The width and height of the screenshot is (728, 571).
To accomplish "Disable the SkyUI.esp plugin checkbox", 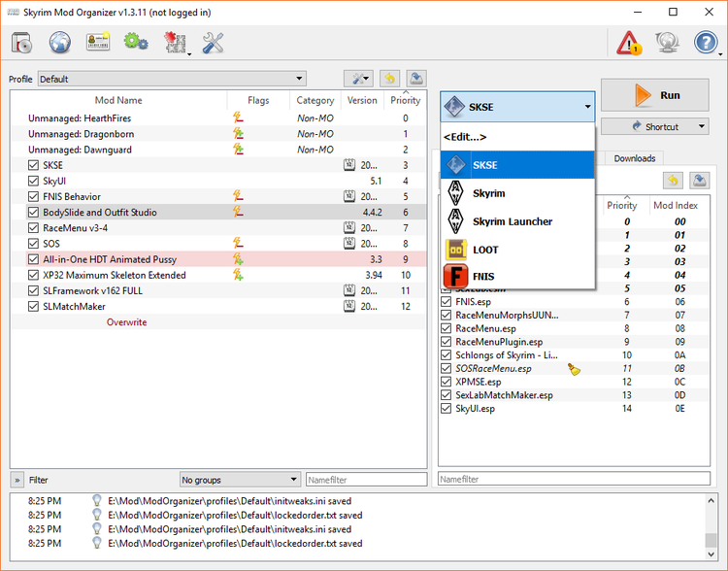I will [x=447, y=409].
